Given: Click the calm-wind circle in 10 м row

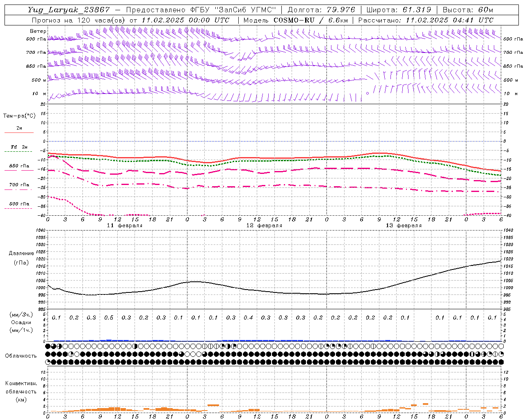Looking at the screenshot, I should coord(367,94).
